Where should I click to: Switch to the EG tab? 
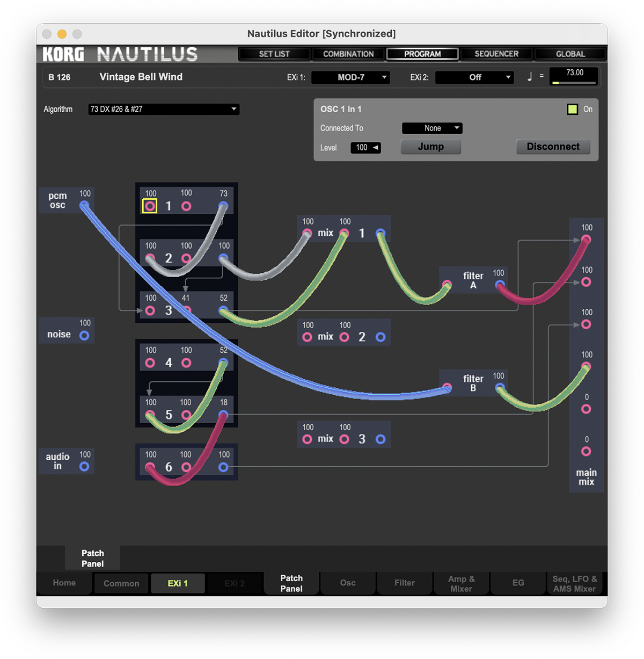(x=518, y=583)
